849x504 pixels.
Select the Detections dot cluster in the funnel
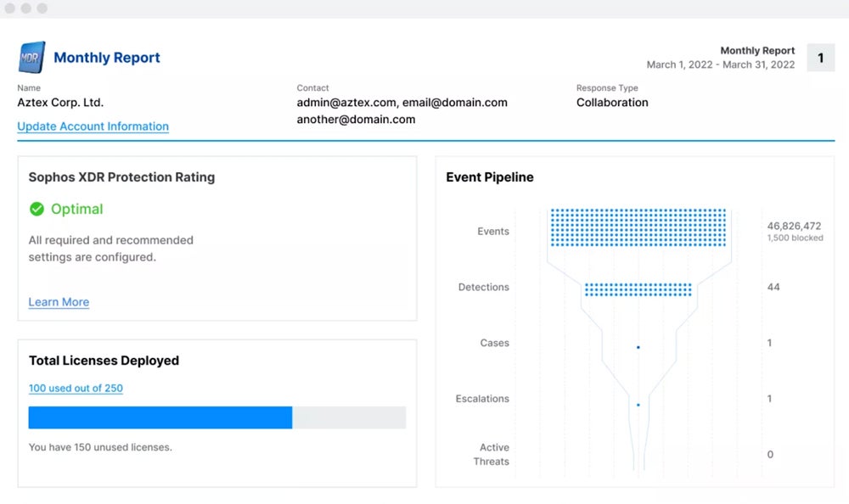tap(638, 290)
